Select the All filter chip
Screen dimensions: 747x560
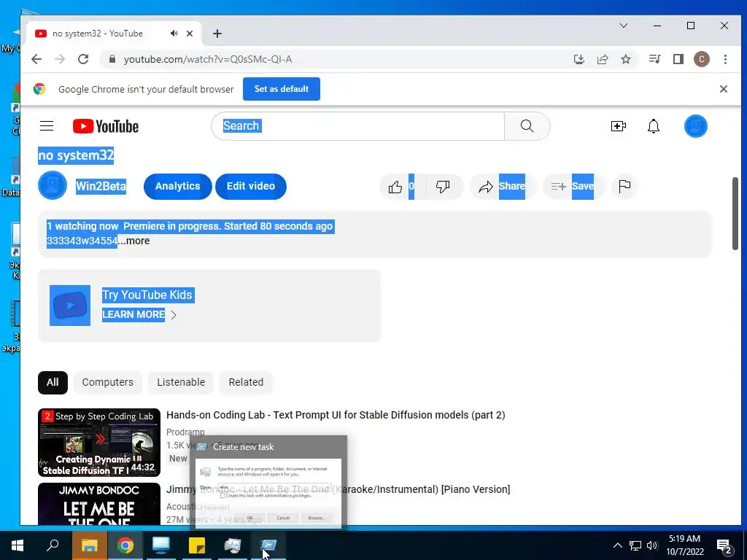53,382
